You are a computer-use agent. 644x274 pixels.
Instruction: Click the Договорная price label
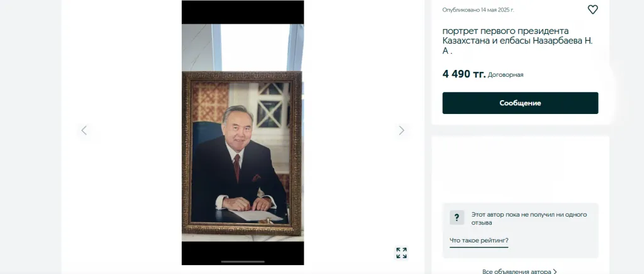click(x=506, y=75)
